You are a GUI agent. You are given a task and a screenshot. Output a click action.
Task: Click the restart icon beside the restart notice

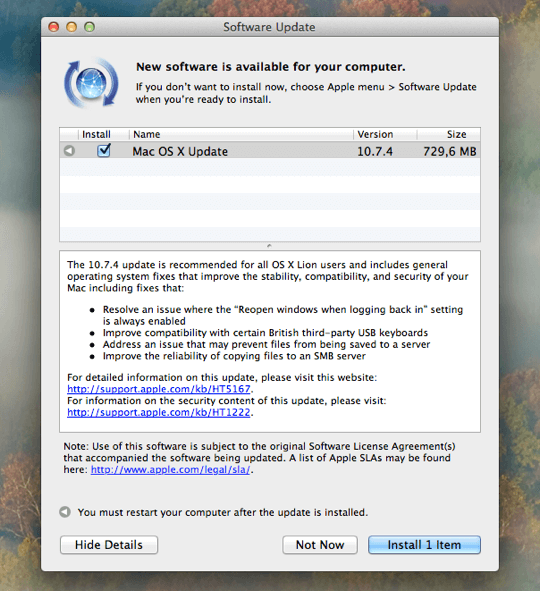[65, 512]
